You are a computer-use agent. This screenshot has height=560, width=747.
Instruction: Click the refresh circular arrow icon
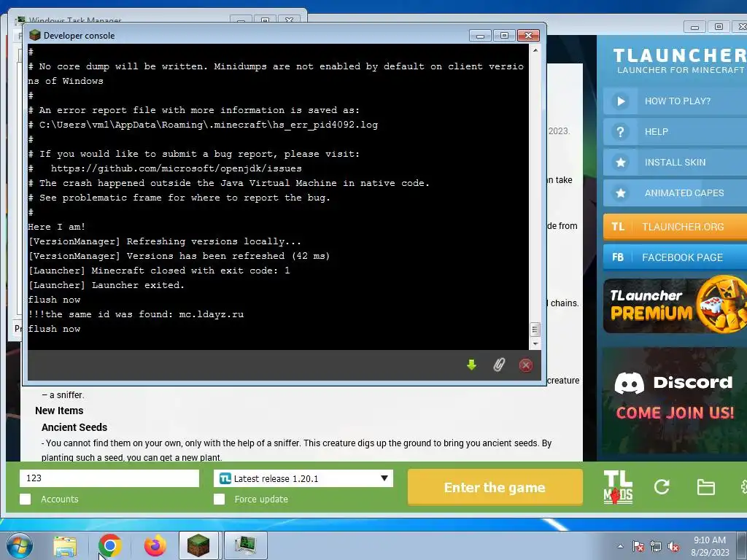coord(662,486)
